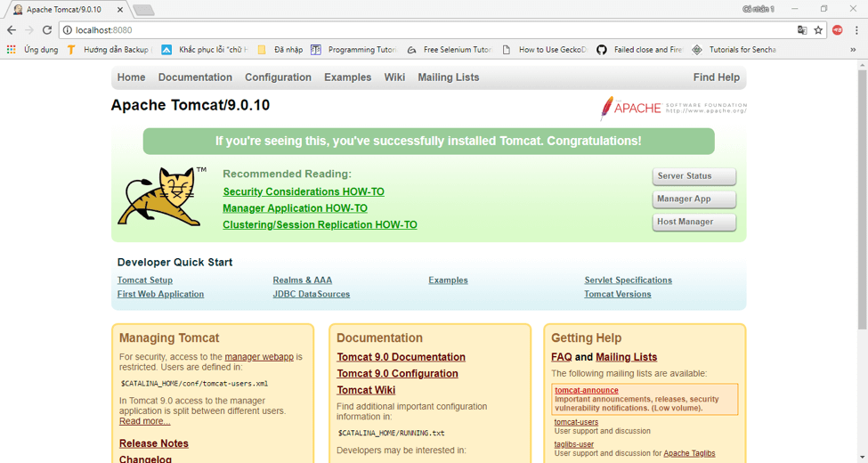Open the 'Free Selenium Tutor' bookmark

(x=450, y=49)
